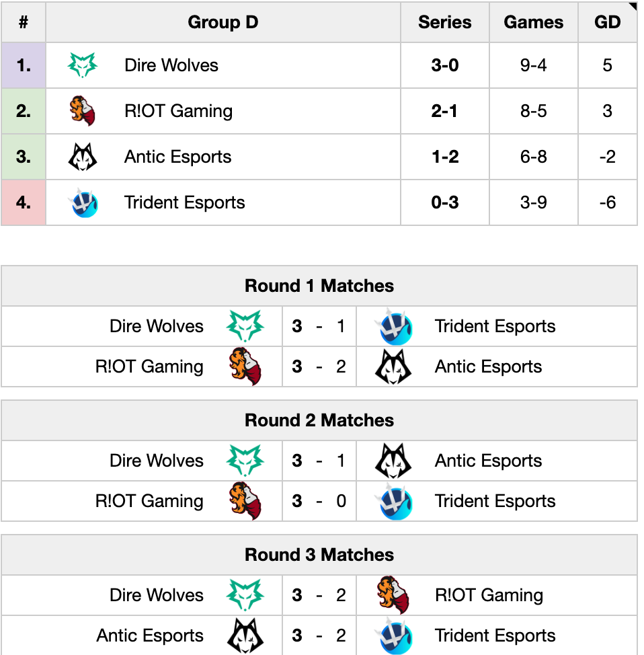Open Antic Esports link in Round 1 matches
Viewport: 644px width, 655px height.
tap(488, 367)
